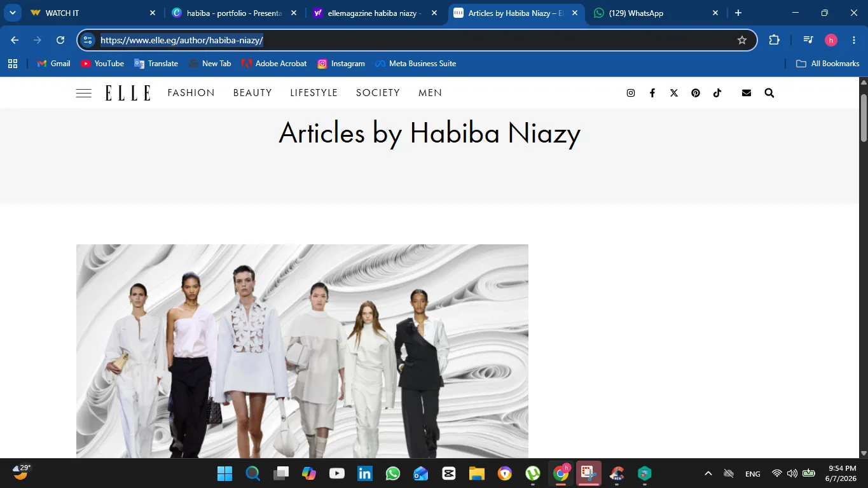
Task: Reload the page
Action: coord(60,40)
